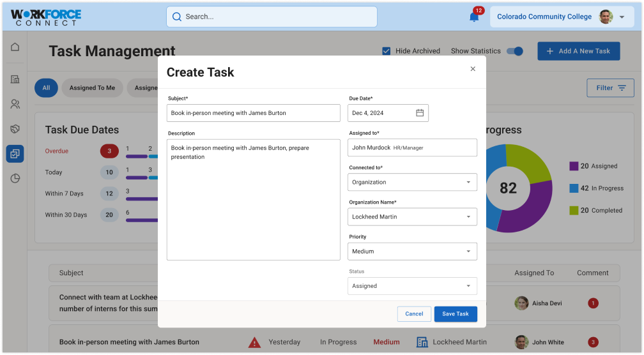This screenshot has height=355, width=644.
Task: Open the People icon in sidebar
Action: 15,104
